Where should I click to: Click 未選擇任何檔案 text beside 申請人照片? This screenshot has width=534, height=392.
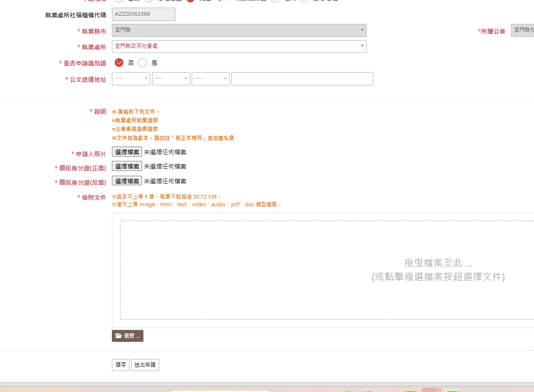click(165, 152)
